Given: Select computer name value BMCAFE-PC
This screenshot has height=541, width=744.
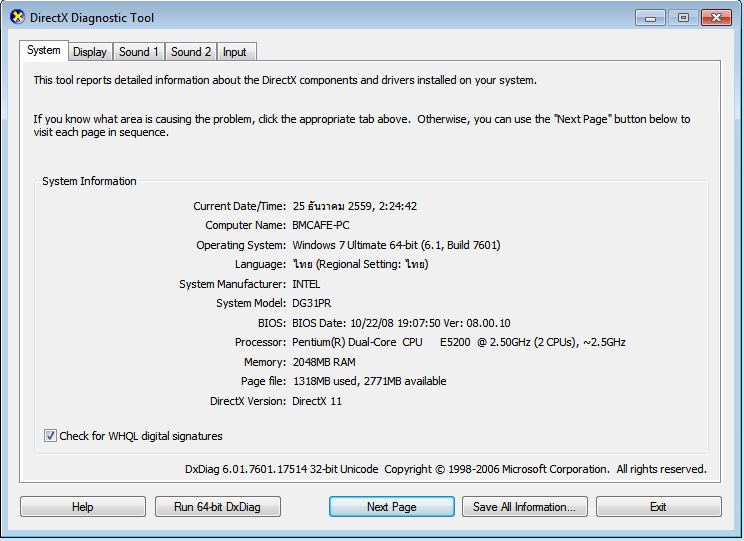Looking at the screenshot, I should point(321,225).
